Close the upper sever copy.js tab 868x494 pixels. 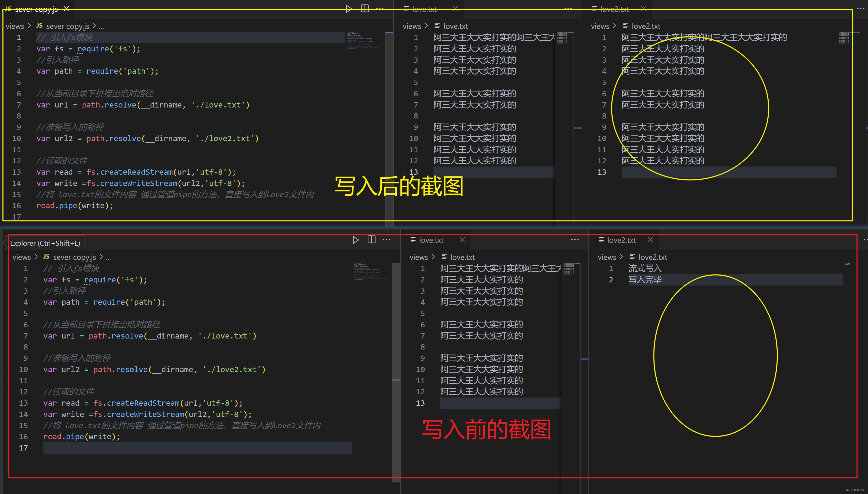click(x=66, y=8)
